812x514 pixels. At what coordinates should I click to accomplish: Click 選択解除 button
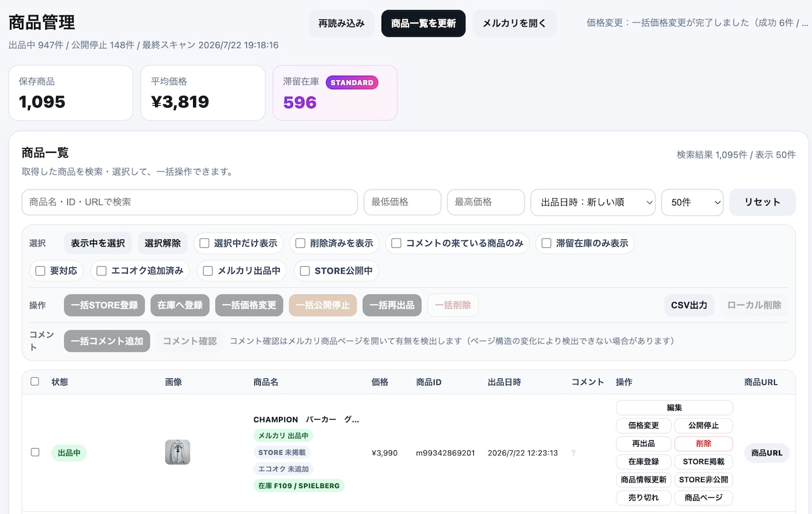click(162, 243)
